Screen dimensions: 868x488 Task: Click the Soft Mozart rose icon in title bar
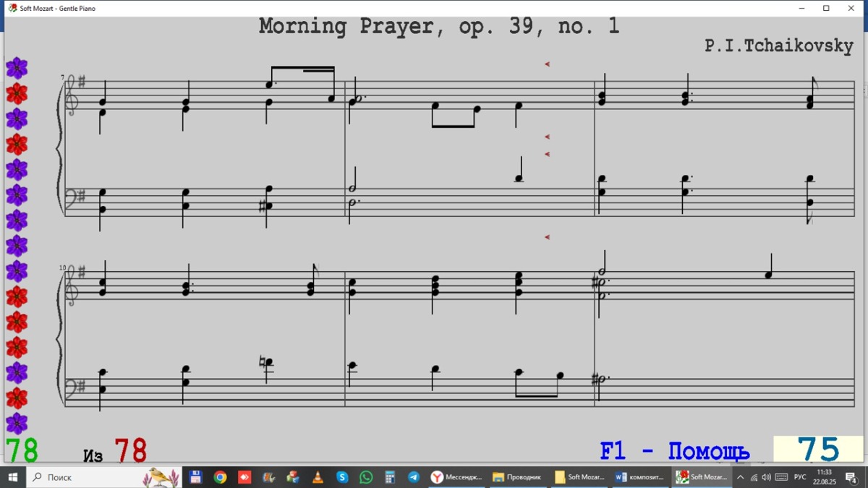(x=12, y=8)
